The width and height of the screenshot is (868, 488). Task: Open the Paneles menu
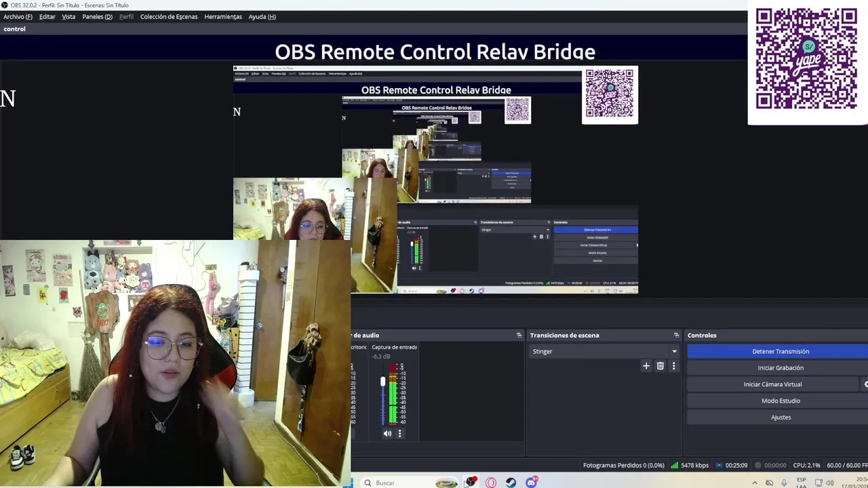coord(97,16)
